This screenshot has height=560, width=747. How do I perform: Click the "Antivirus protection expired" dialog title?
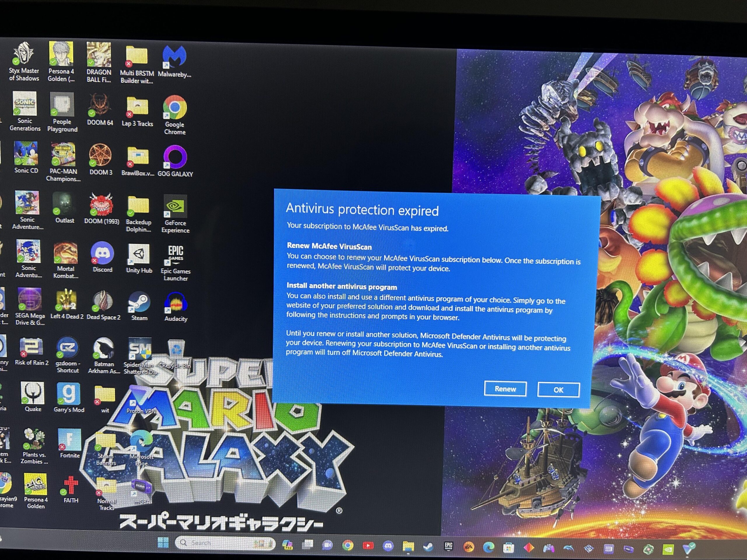(x=362, y=210)
